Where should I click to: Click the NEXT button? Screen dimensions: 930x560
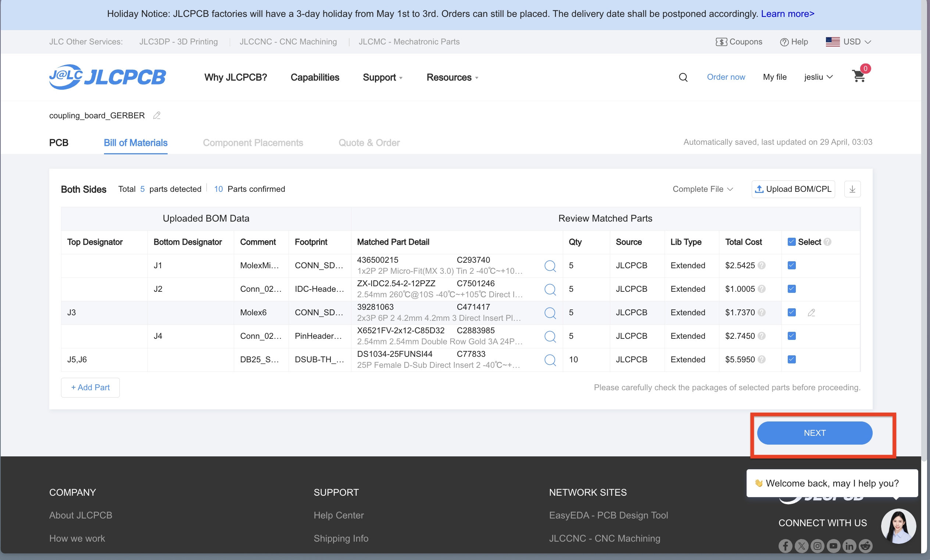coord(815,433)
